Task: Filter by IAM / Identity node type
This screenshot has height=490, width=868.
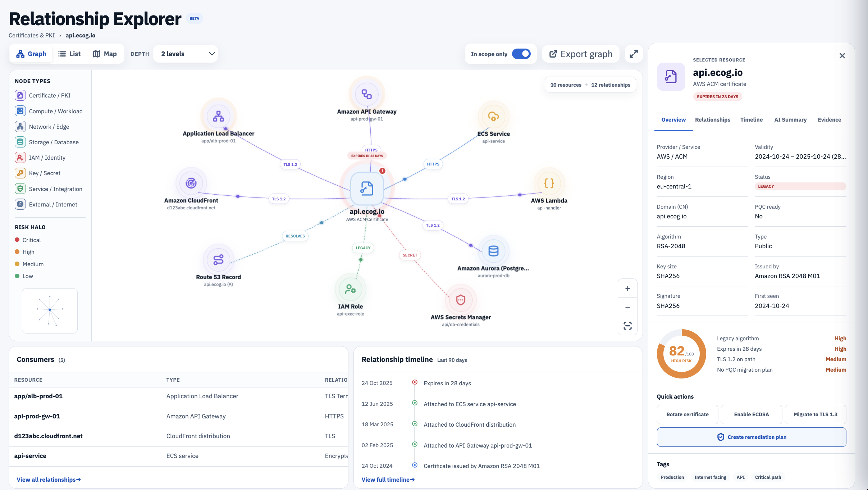Action: point(40,158)
